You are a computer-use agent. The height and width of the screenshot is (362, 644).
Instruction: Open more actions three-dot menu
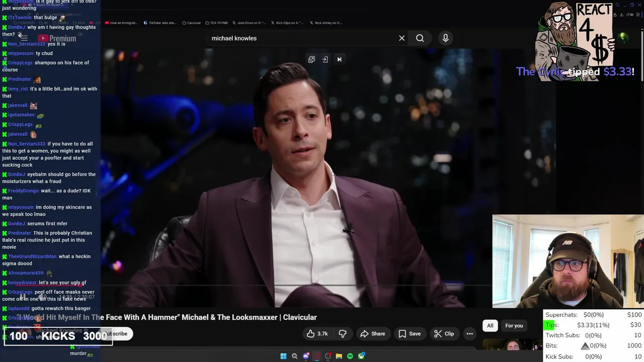[469, 334]
